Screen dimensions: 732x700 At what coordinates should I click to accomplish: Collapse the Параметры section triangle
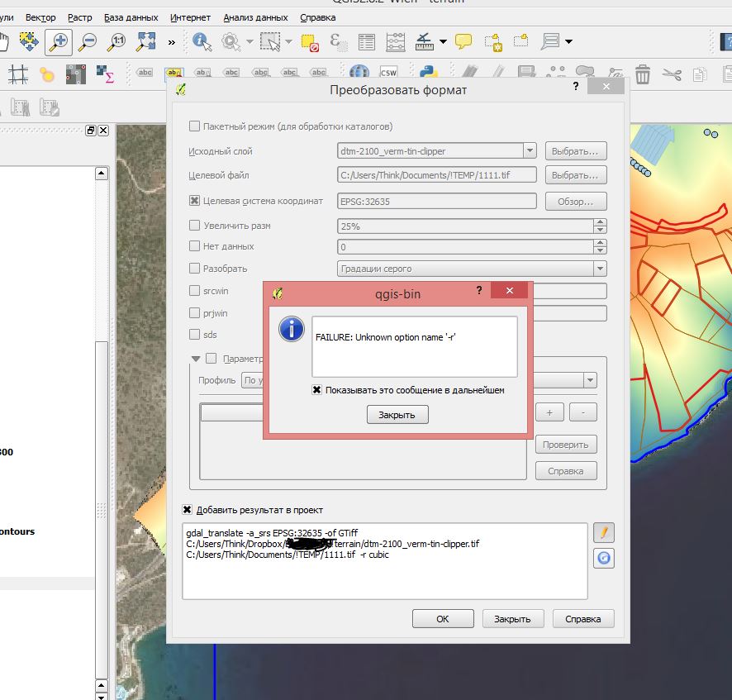point(196,359)
